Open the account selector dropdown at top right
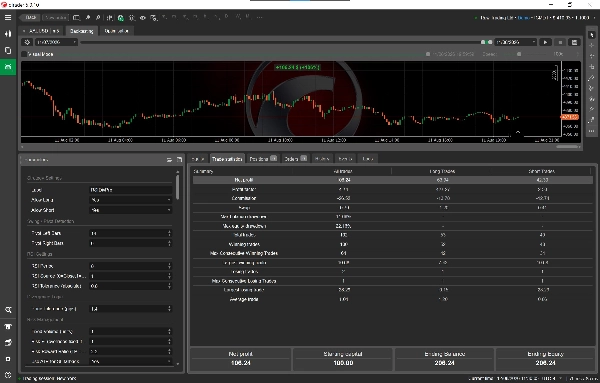The height and width of the screenshot is (383, 600). point(535,18)
